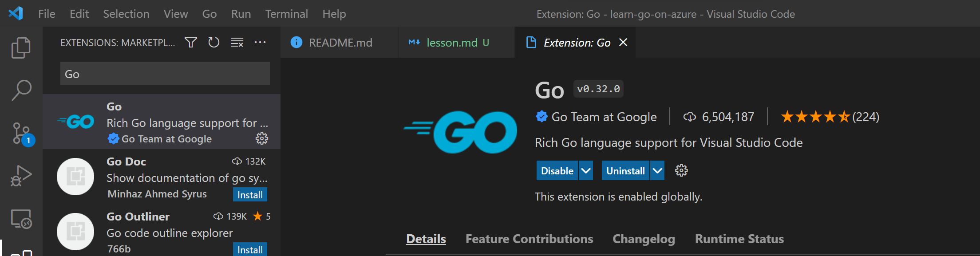Click the Go extension logo in sidebar list

point(75,122)
